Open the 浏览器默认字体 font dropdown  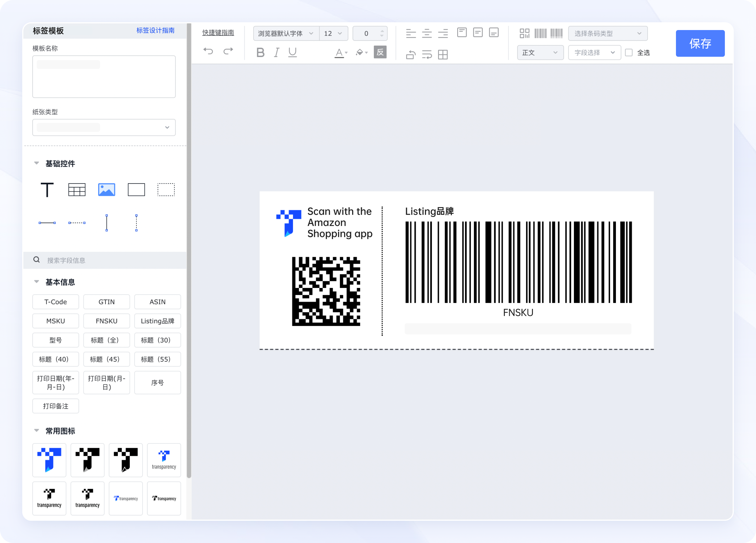286,33
